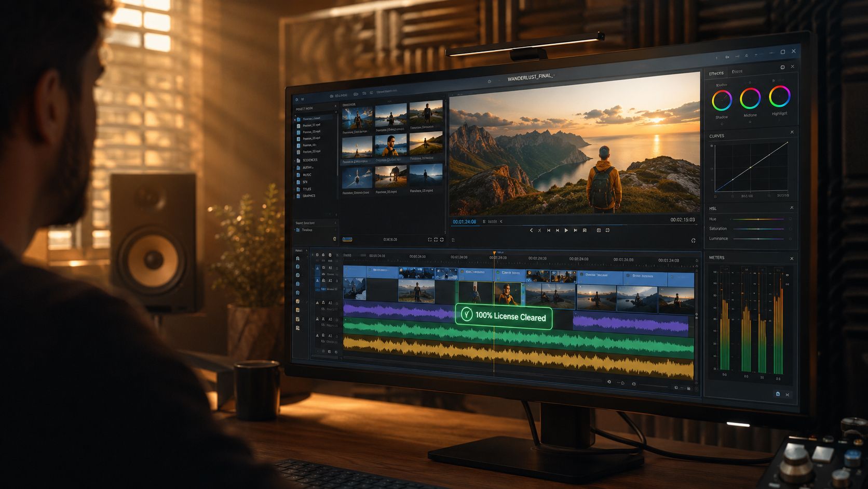The height and width of the screenshot is (489, 868).
Task: Select the purple audio waveform clip right of the badge
Action: 631,324
